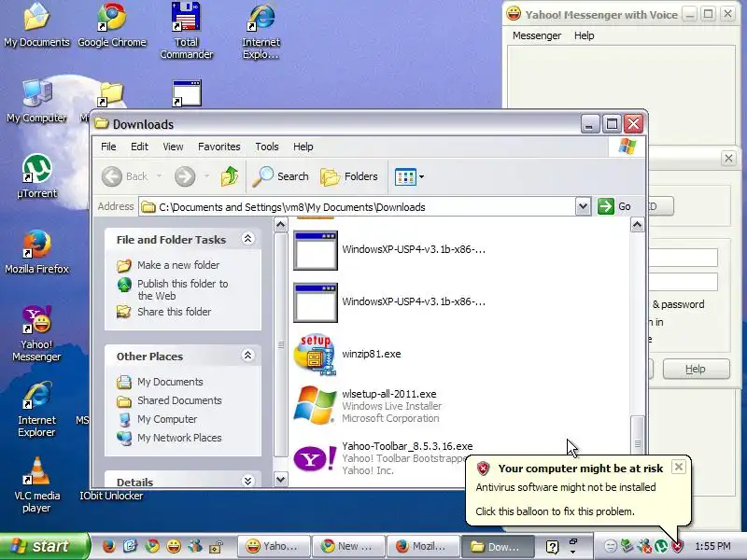Click Share this folder

tap(164, 312)
